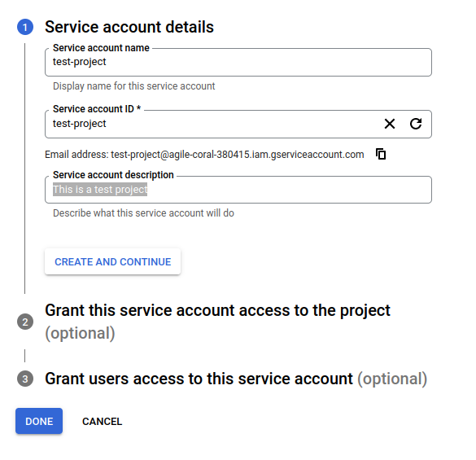Select the Service account details heading

[129, 27]
